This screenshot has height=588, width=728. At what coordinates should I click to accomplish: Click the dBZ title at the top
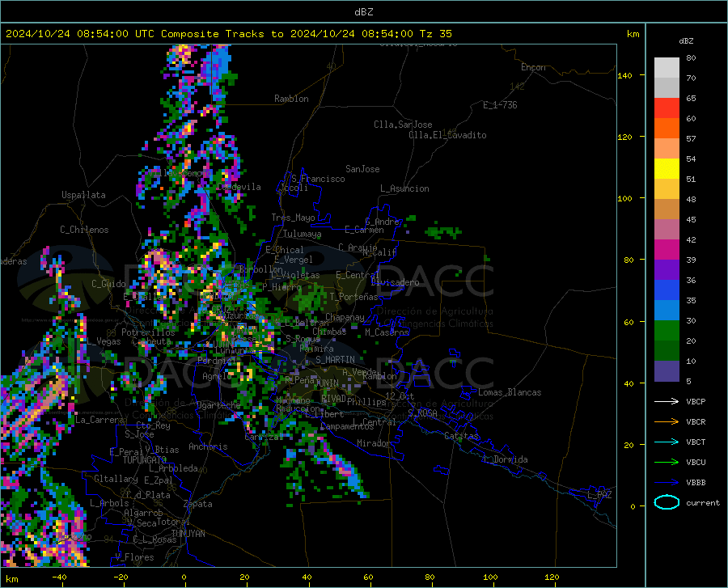(x=363, y=12)
